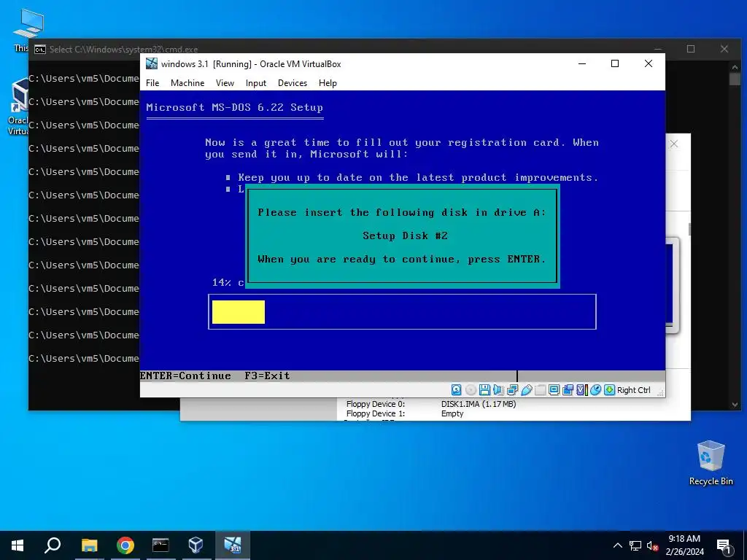
Task: Open the Machine menu
Action: [x=187, y=83]
